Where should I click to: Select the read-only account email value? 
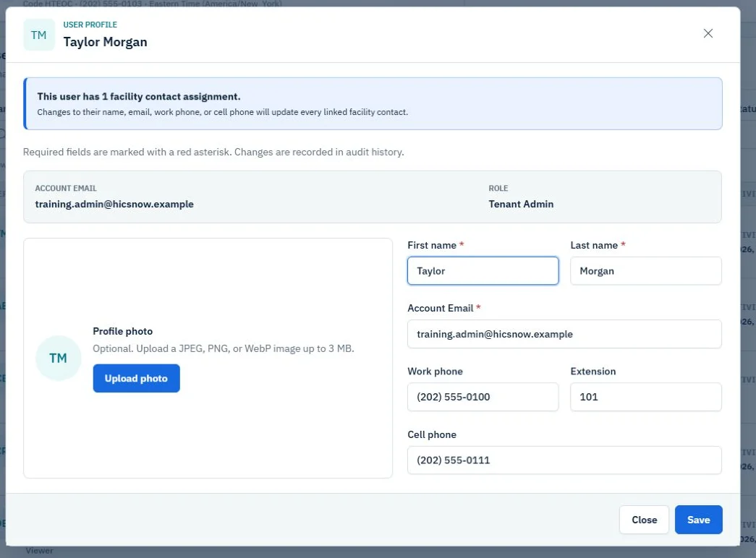(x=114, y=205)
